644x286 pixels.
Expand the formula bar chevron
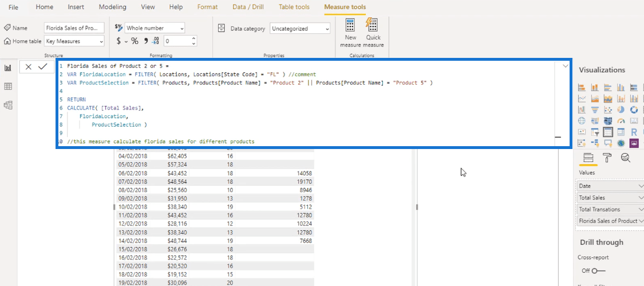coord(566,66)
